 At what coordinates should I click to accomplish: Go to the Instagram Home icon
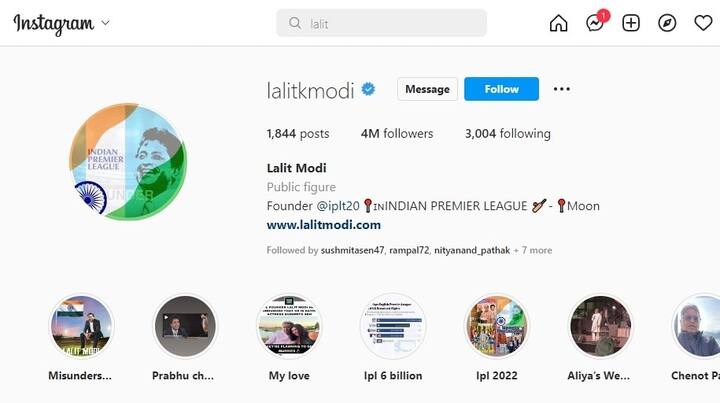(558, 23)
